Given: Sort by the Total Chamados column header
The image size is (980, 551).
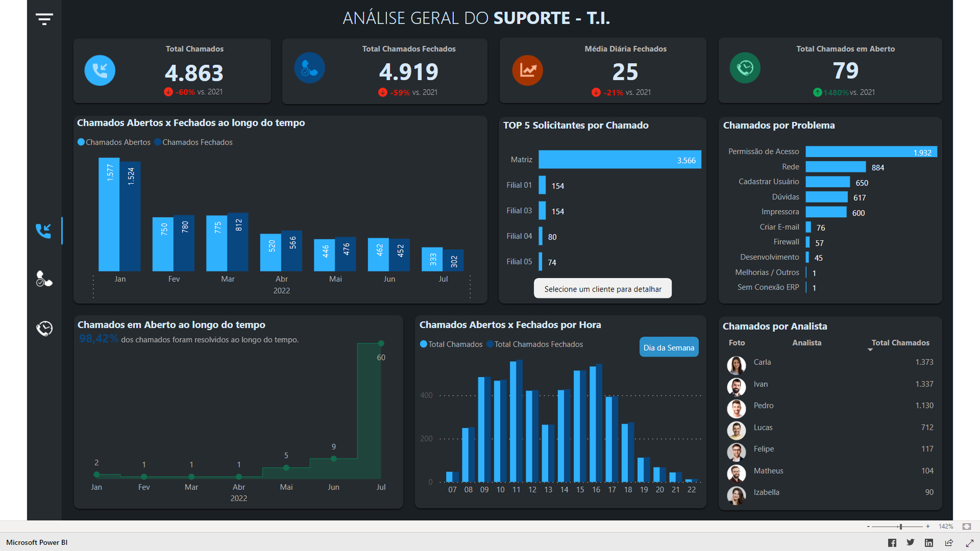Looking at the screenshot, I should click(x=900, y=343).
